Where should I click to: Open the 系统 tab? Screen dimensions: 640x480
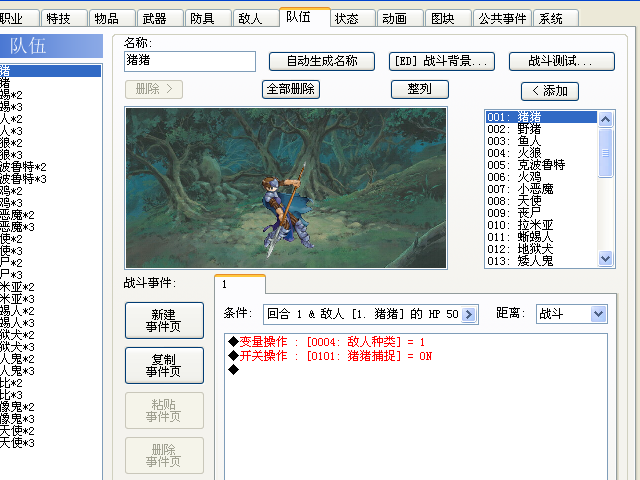click(556, 18)
